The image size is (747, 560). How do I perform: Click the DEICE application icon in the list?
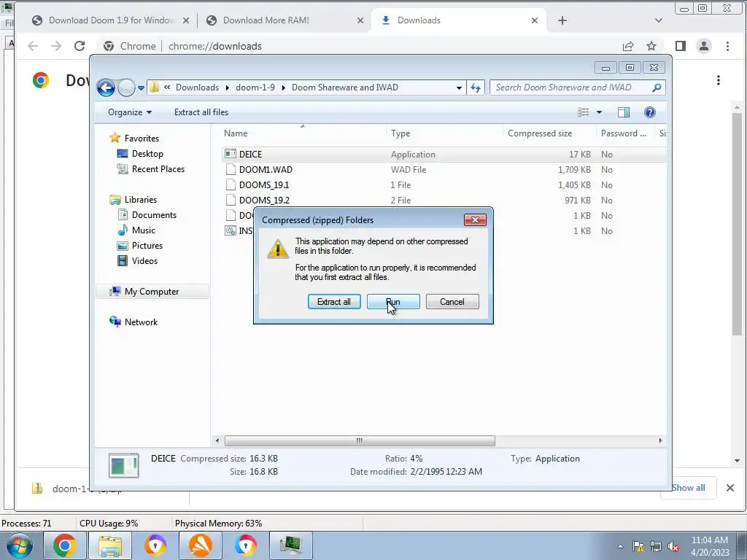pos(231,154)
